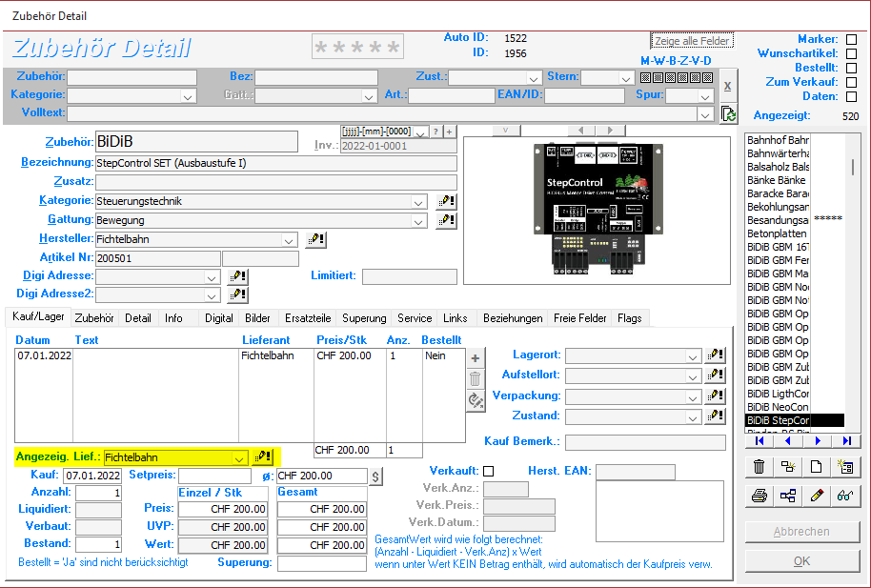The image size is (871, 588).
Task: Click the OK button
Action: [x=801, y=561]
